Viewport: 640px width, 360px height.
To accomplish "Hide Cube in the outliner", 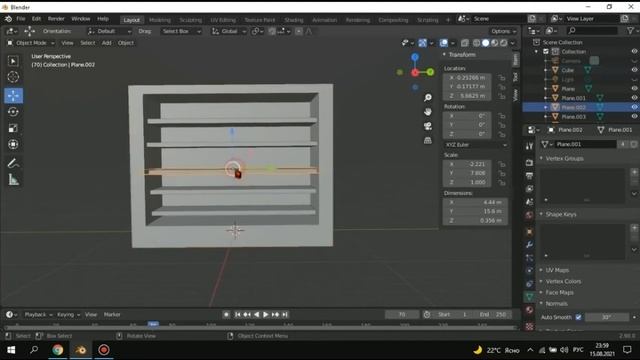I will (x=634, y=70).
